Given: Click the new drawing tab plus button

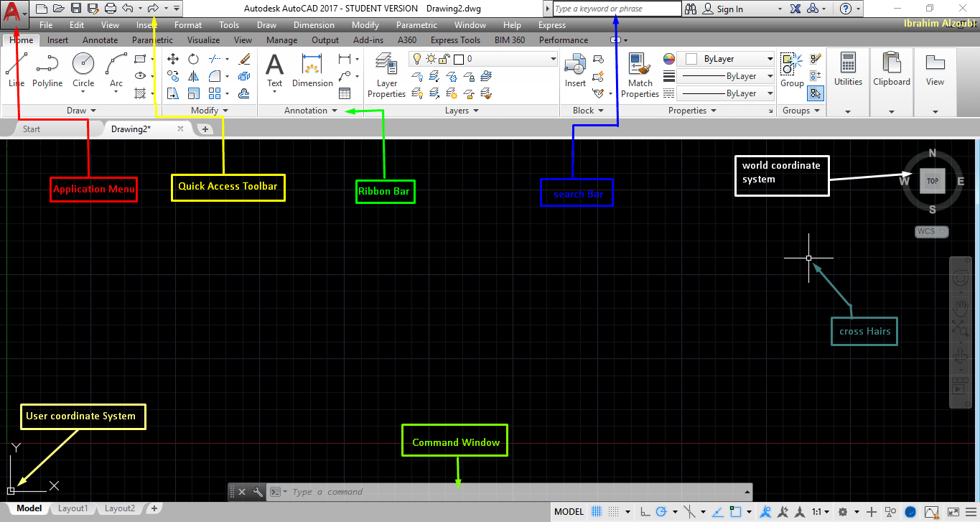Looking at the screenshot, I should [x=205, y=129].
